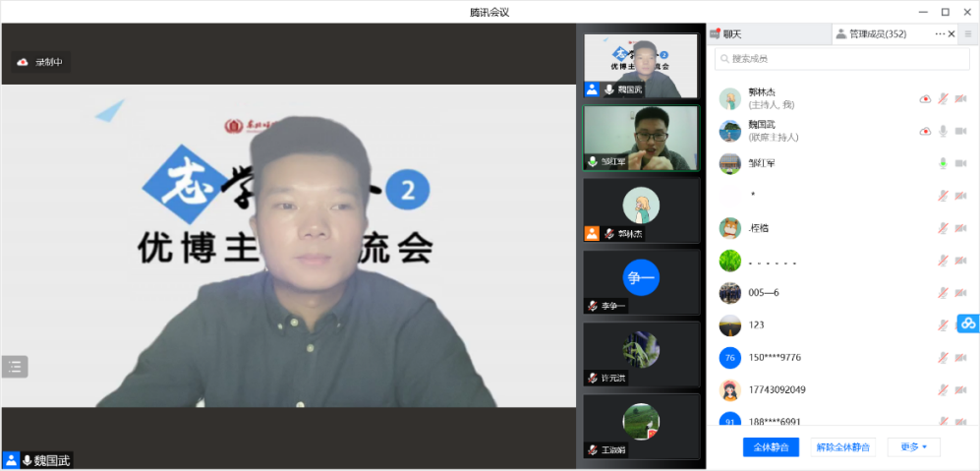Open the list icon at video's left edge
Viewport: 980px width, 471px height.
pyautogui.click(x=15, y=367)
